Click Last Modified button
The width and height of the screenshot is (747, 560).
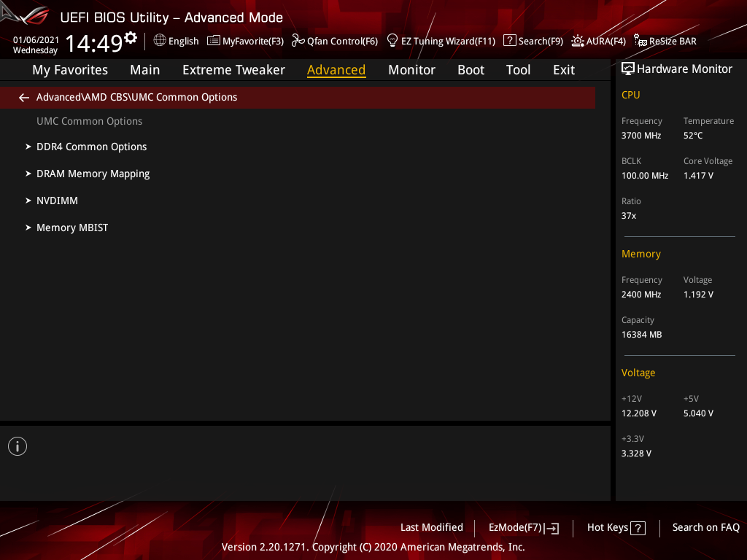point(432,528)
